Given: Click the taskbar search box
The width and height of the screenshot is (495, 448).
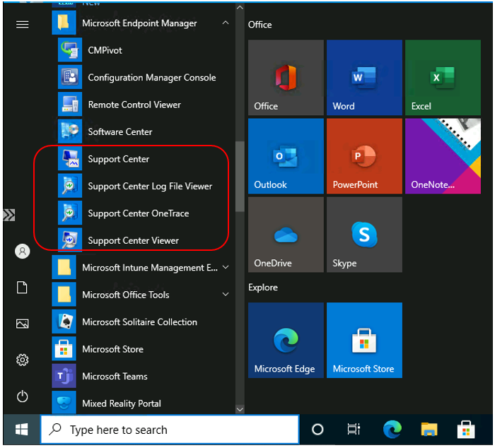Looking at the screenshot, I should 170,430.
